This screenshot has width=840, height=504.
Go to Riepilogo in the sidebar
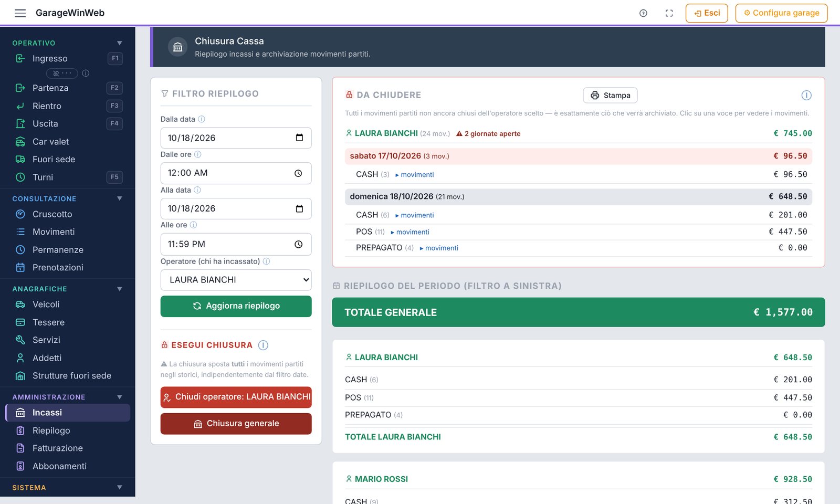click(x=68, y=430)
